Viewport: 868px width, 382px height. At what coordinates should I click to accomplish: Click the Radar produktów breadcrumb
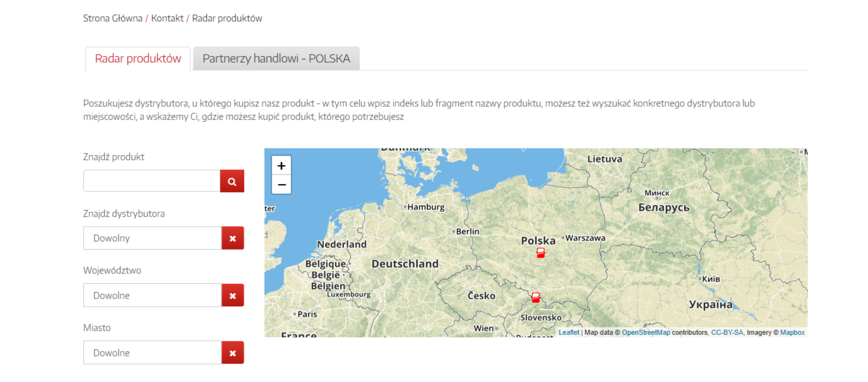coord(227,18)
